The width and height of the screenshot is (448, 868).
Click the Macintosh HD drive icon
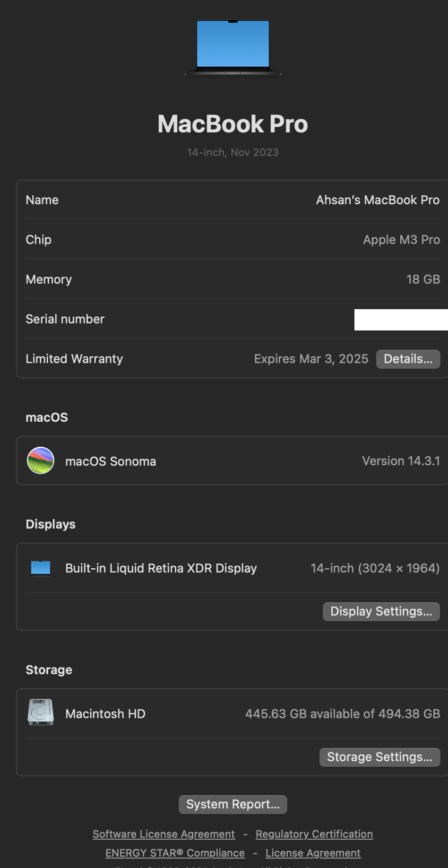41,713
